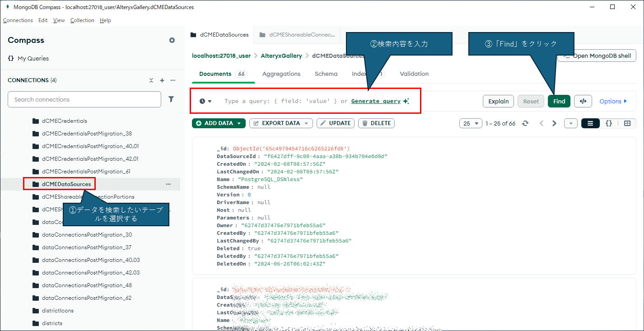Click the DELETE button

[377, 123]
